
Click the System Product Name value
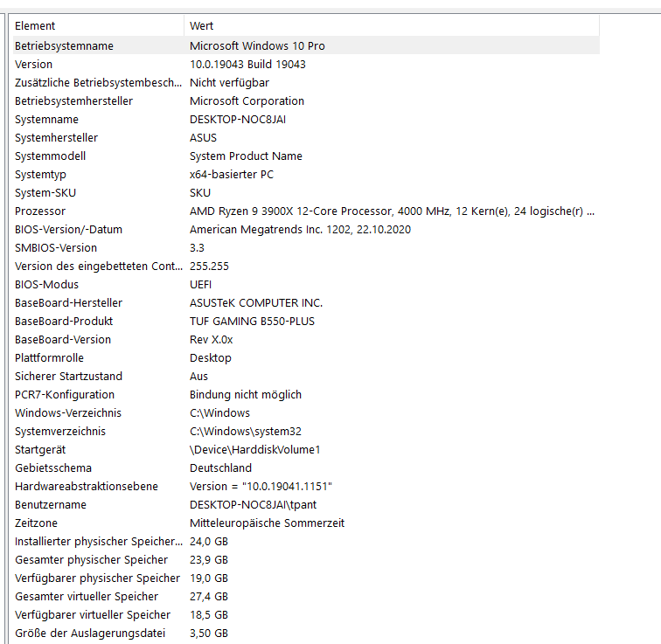pyautogui.click(x=246, y=156)
